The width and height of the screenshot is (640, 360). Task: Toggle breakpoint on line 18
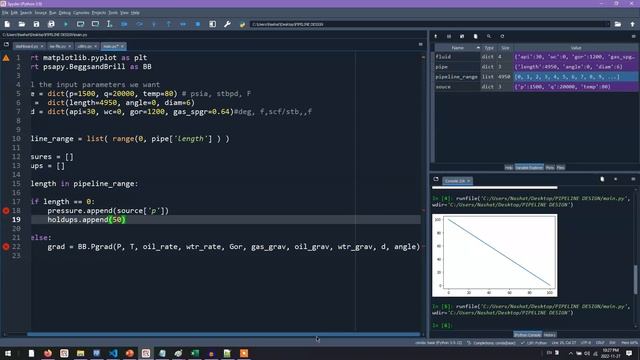[6, 211]
